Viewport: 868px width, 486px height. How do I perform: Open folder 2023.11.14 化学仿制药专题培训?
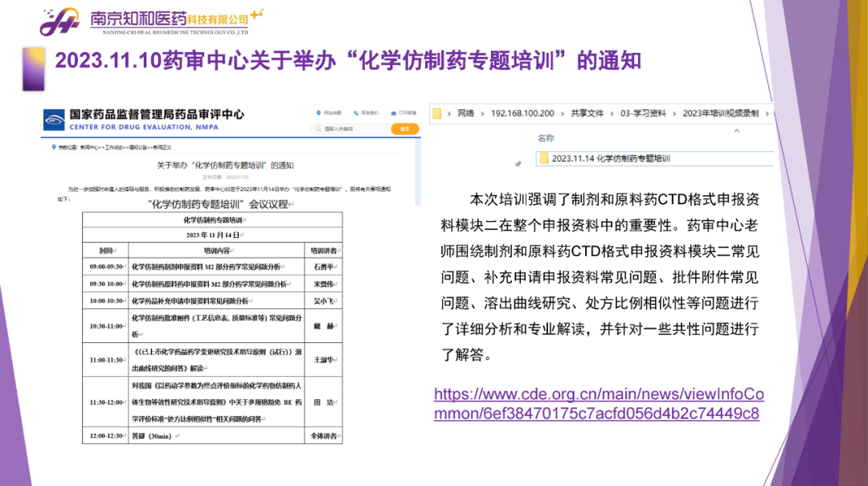pyautogui.click(x=609, y=158)
